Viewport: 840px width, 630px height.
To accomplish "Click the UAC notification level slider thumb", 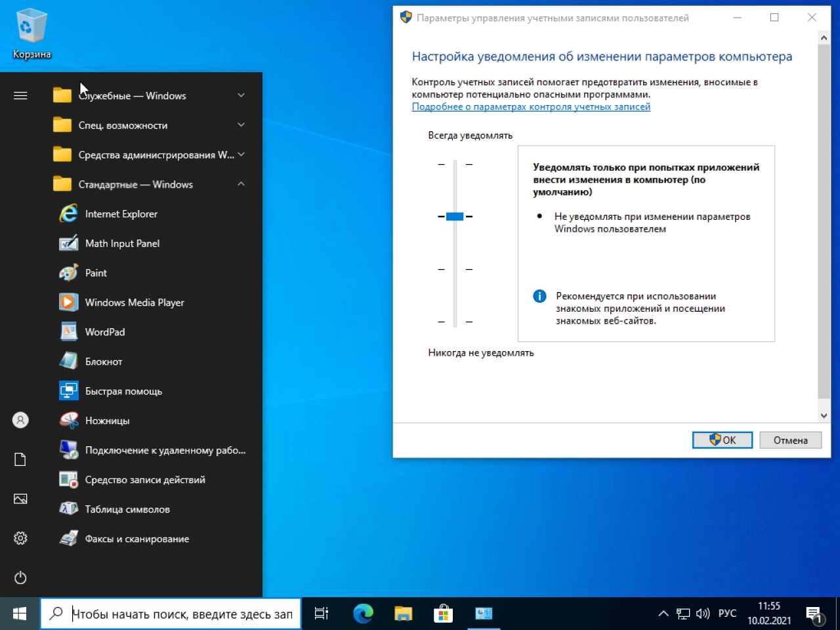I will click(x=455, y=217).
